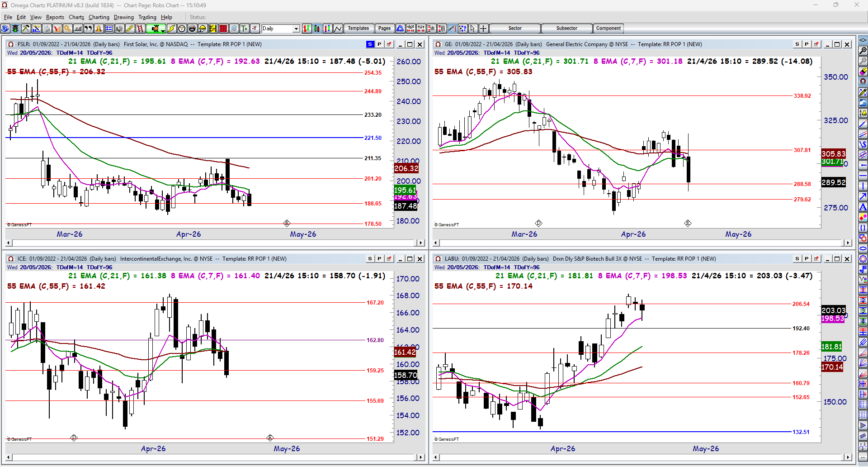Viewport: 868px width, 467px height.
Task: Select the letter A text drawing tool
Action: pos(863,207)
